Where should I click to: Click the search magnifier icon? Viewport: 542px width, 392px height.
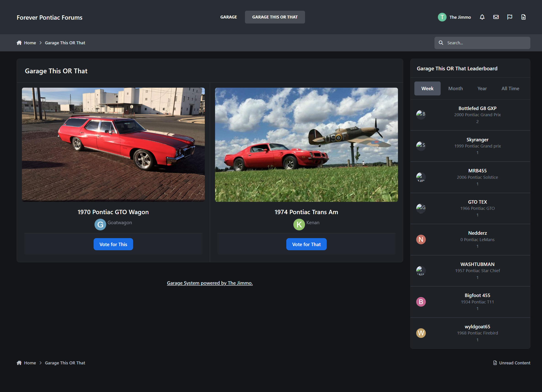tap(441, 43)
